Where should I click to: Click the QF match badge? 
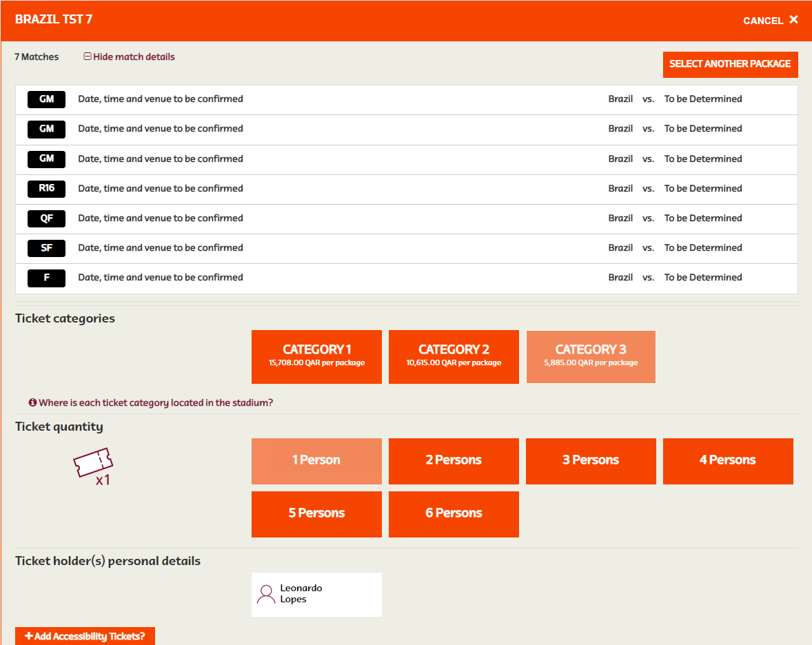click(x=47, y=218)
